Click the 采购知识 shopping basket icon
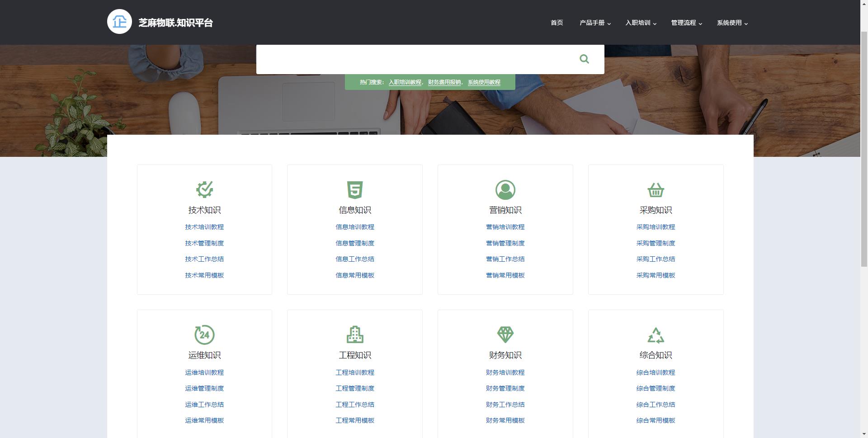This screenshot has height=438, width=868. (x=656, y=190)
